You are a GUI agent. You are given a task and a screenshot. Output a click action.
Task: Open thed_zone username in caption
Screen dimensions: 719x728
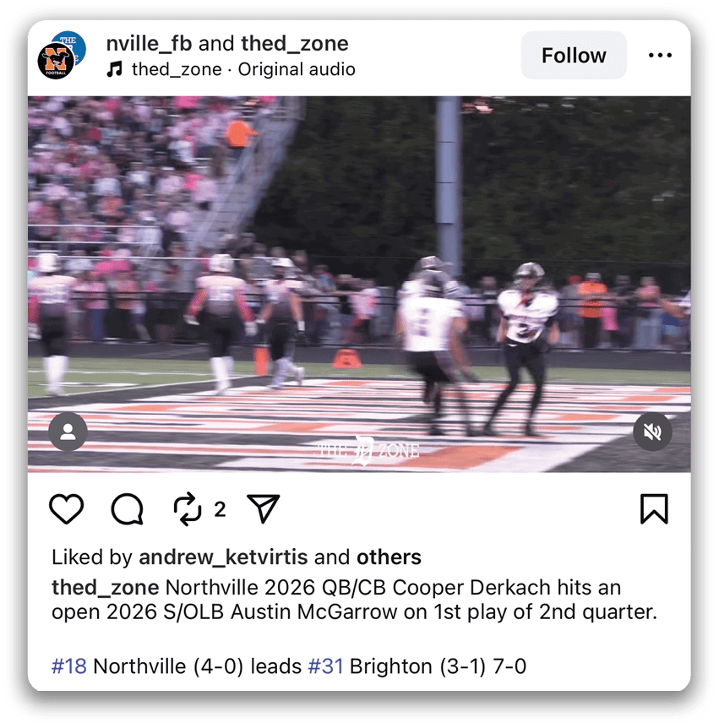point(106,587)
